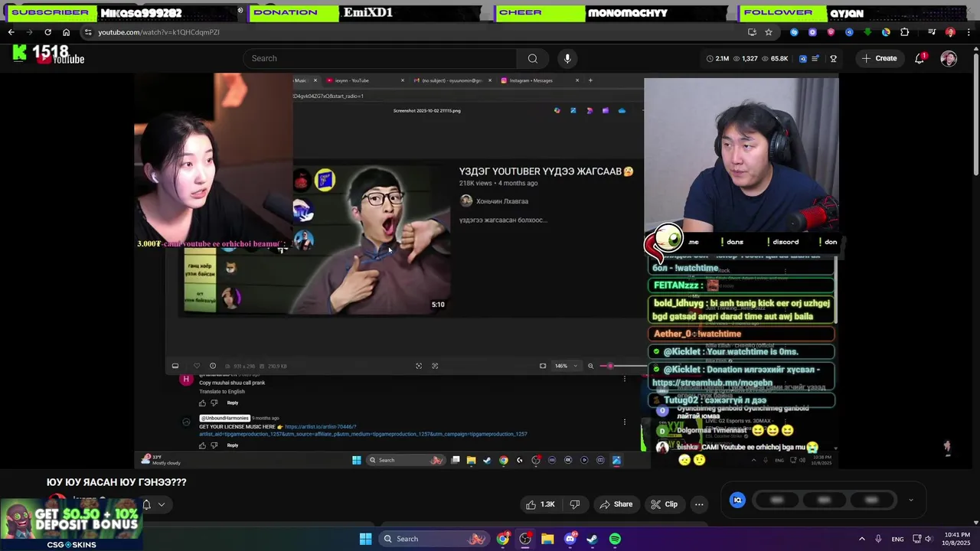This screenshot has width=980, height=551.
Task: Open more actions three-dot menu below video
Action: (699, 504)
